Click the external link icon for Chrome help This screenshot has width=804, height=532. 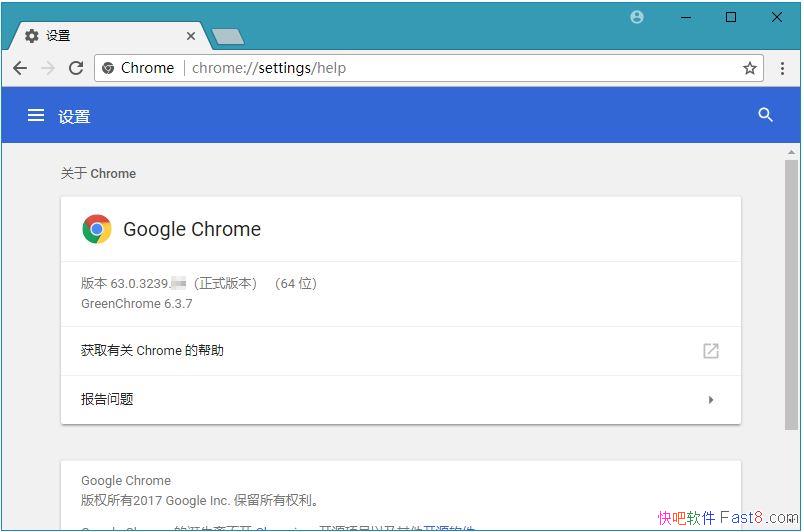(x=711, y=351)
